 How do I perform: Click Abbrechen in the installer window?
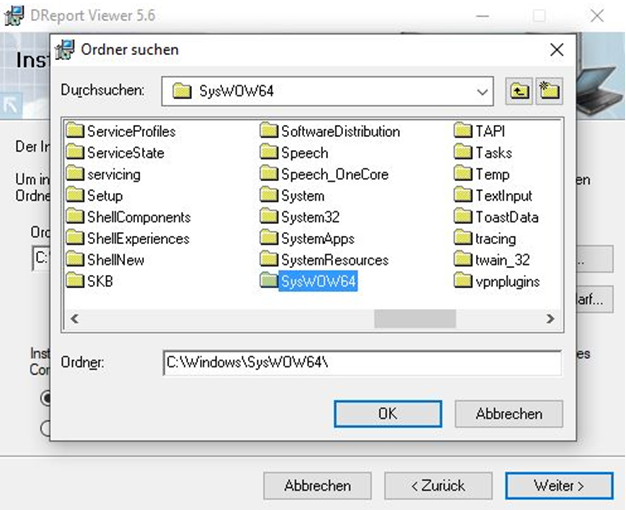[x=317, y=486]
